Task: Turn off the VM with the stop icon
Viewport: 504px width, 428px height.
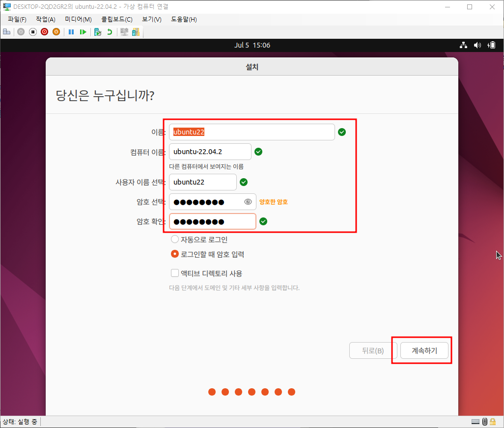Action: point(33,32)
